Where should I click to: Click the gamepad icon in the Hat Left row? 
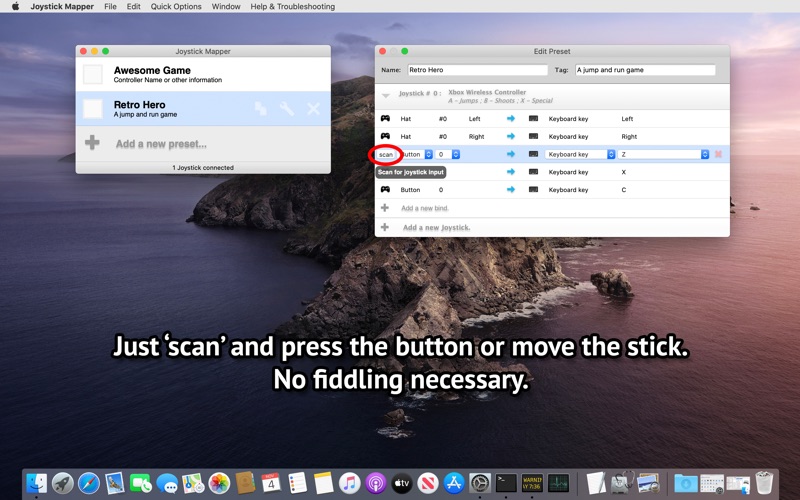385,118
